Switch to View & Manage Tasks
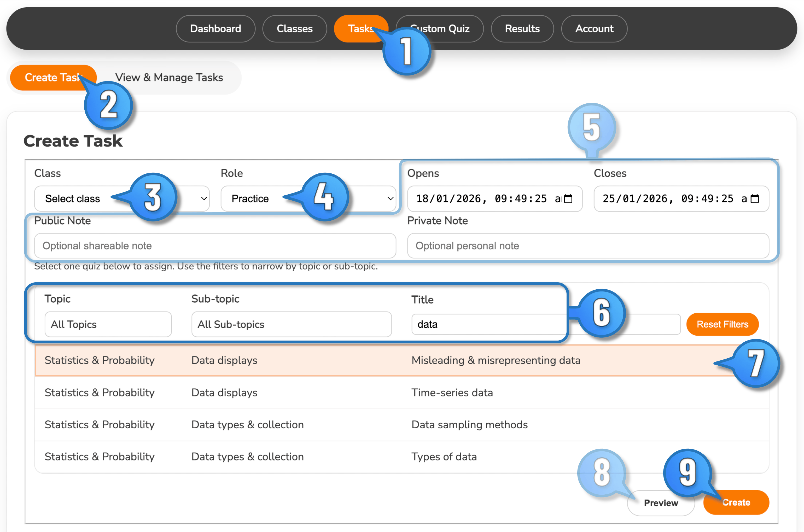The height and width of the screenshot is (532, 804). (169, 78)
